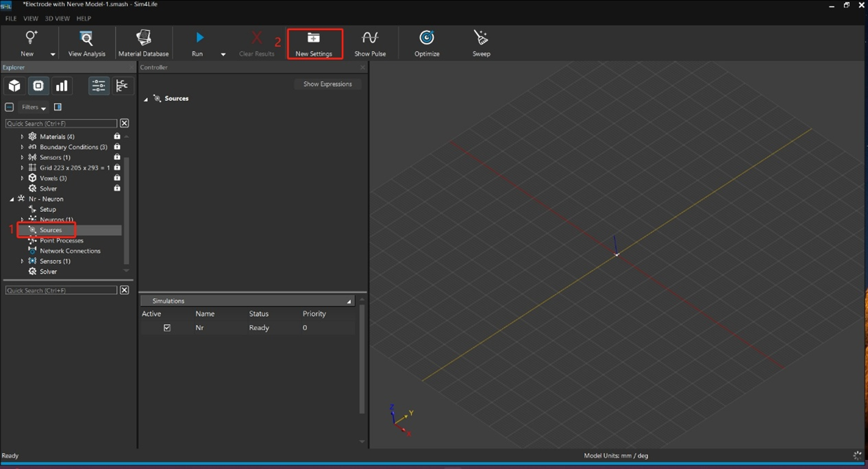This screenshot has height=469, width=868.
Task: Open the Show Pulse tool
Action: [370, 43]
